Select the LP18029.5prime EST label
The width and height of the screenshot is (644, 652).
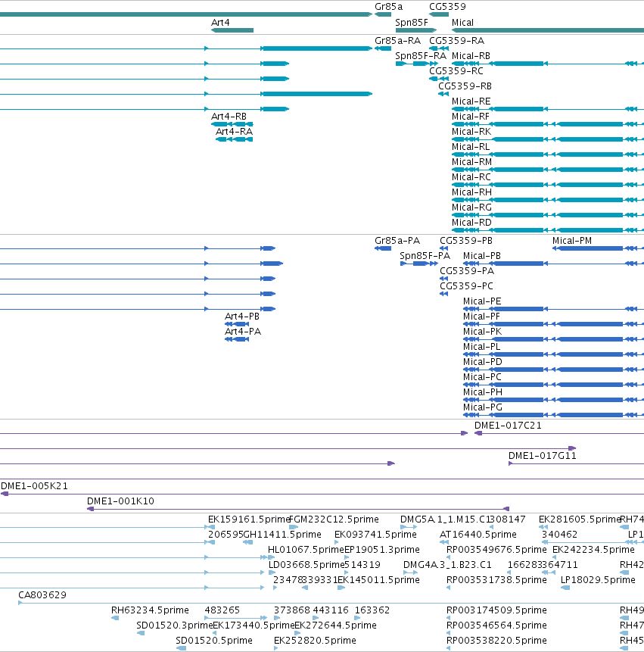(x=598, y=579)
